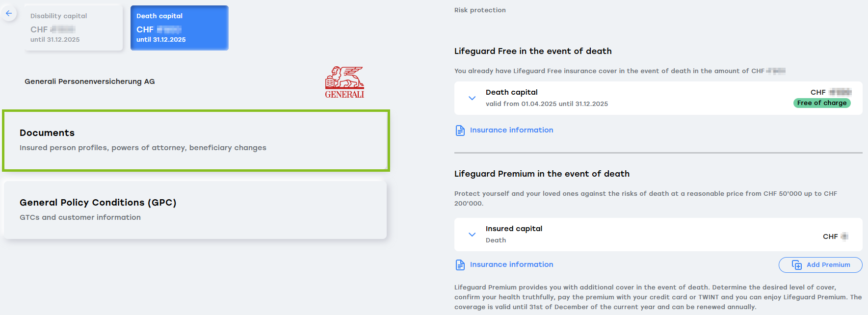Screen dimensions: 868x315
Task: Click the Add Premium button
Action: pos(820,265)
